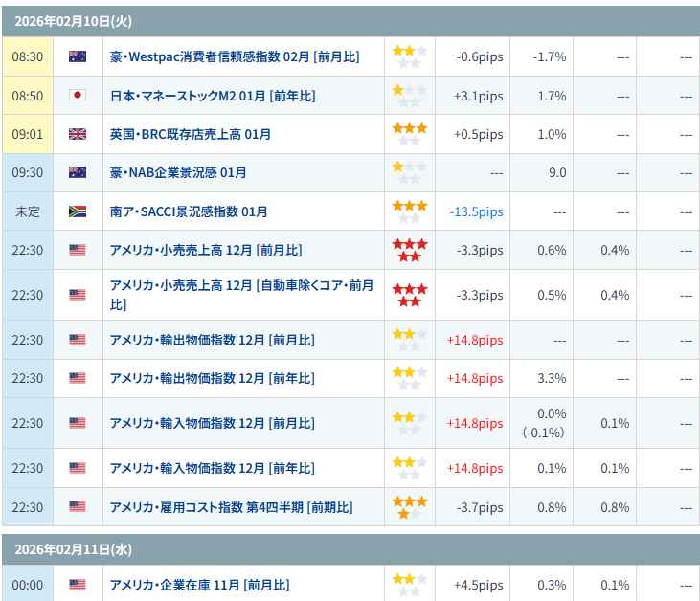
Task: Open 南ア・SACCI景況感指数 01月 link
Action: pyautogui.click(x=189, y=211)
